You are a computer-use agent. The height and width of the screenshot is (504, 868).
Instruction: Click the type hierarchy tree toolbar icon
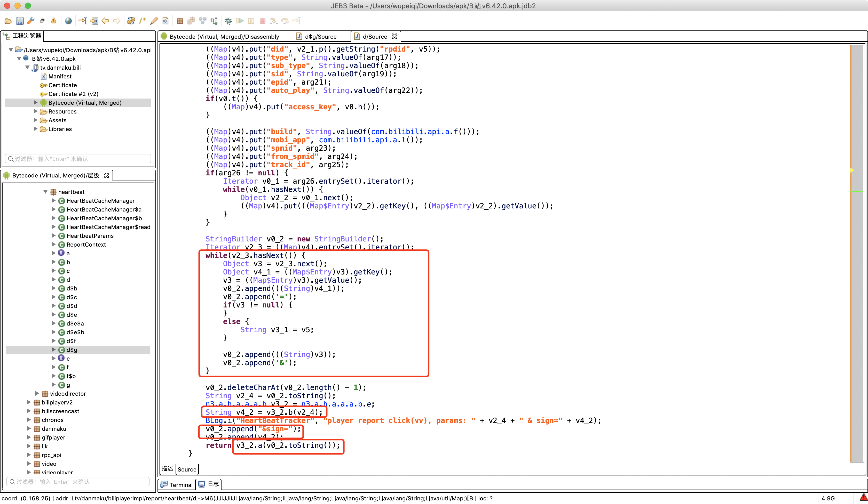pos(214,21)
